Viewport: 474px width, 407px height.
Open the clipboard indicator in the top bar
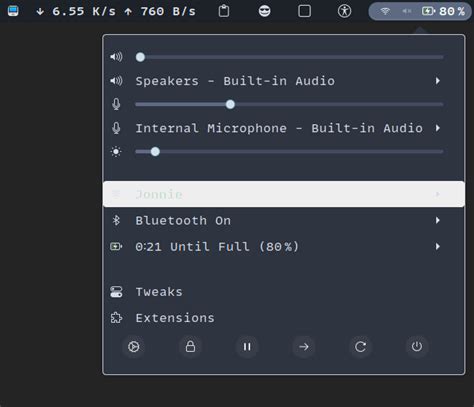[224, 11]
